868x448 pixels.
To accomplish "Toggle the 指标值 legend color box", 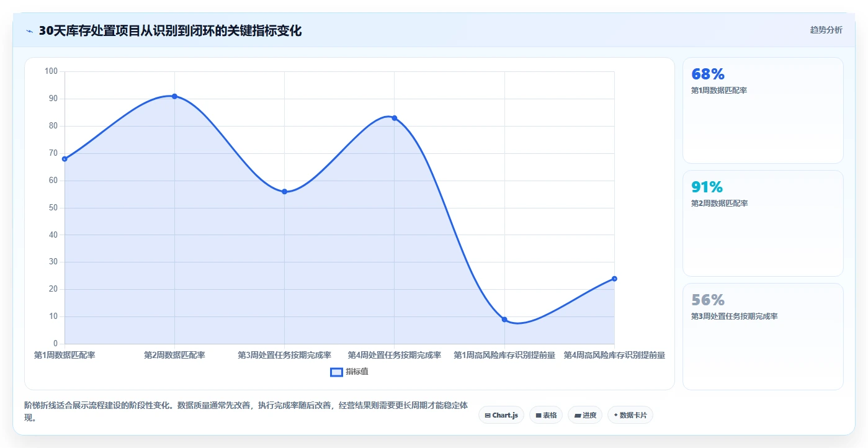I will click(x=336, y=372).
